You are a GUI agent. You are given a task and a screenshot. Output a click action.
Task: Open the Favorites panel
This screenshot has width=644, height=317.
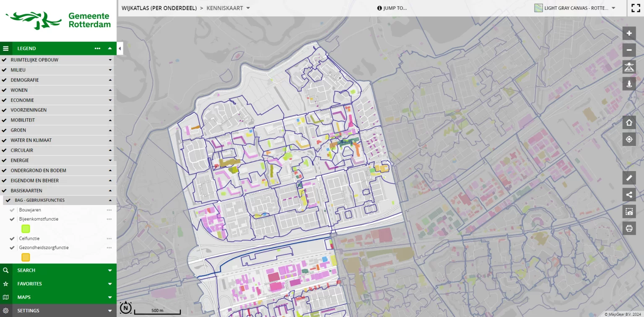click(x=58, y=284)
